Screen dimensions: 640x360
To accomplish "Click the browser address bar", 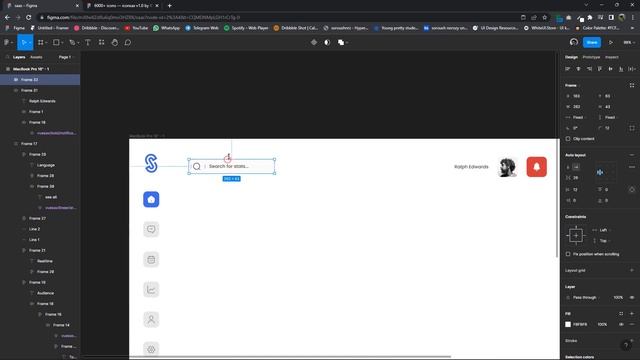I will [278, 18].
